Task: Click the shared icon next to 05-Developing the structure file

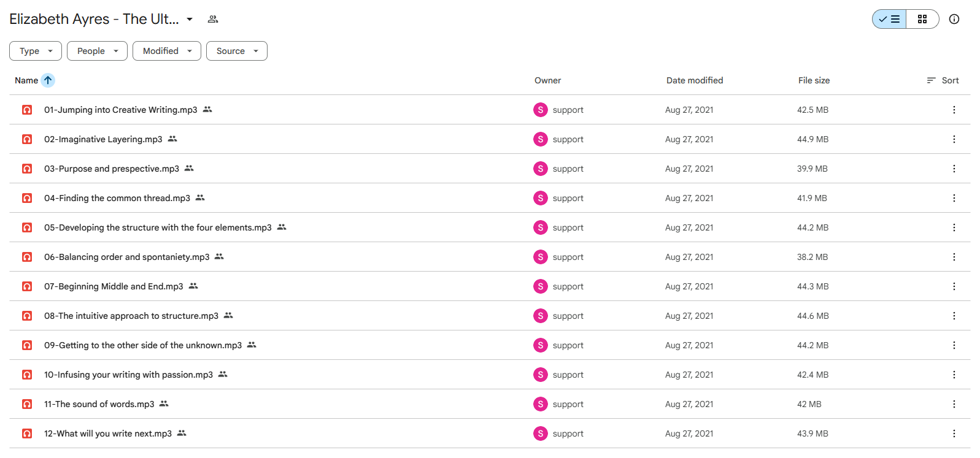Action: click(282, 227)
